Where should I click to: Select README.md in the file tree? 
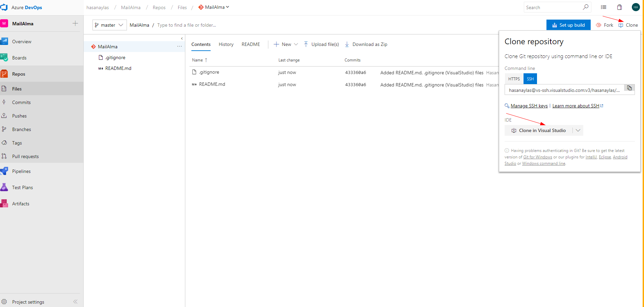click(x=118, y=68)
